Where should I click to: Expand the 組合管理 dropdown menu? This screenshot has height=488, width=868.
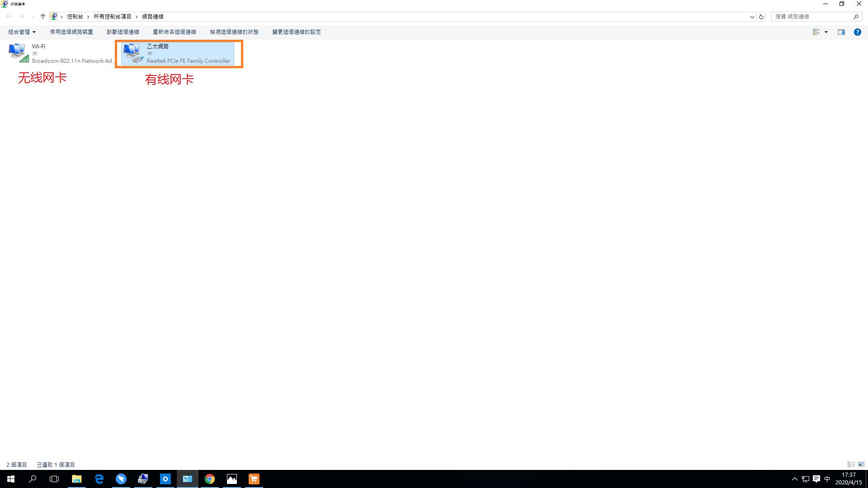[22, 32]
